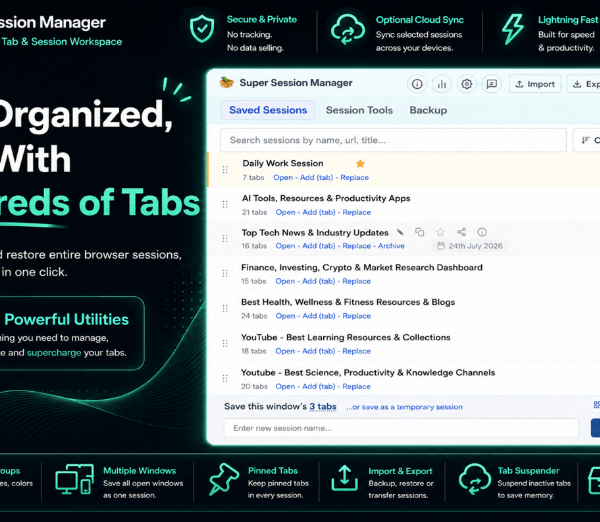Click the Import & Export upload icon

coord(344,478)
